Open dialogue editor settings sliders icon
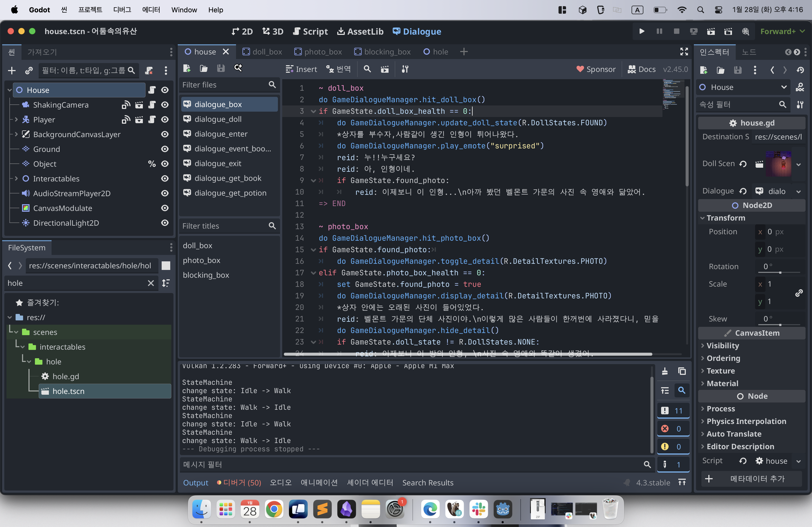This screenshot has width=812, height=527. pyautogui.click(x=405, y=69)
